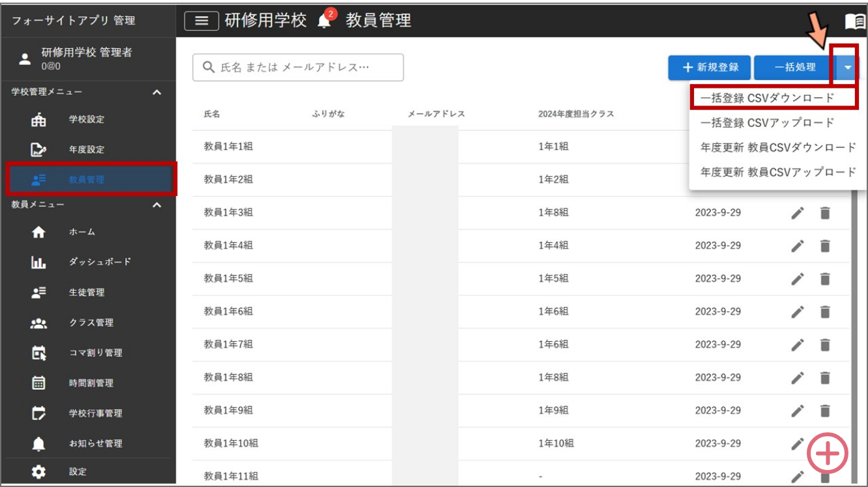Open 生徒管理 sidebar item

click(88, 292)
